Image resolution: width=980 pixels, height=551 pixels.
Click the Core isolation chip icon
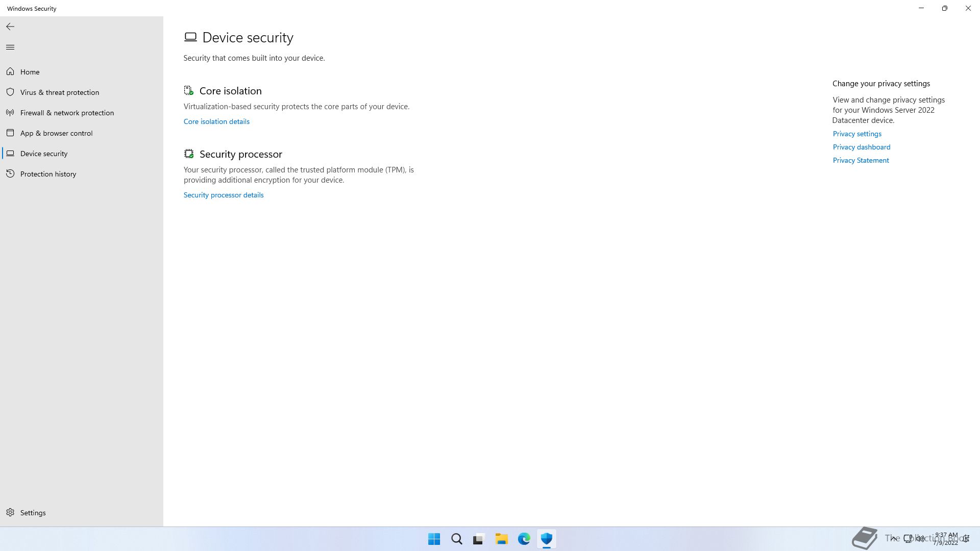coord(189,91)
